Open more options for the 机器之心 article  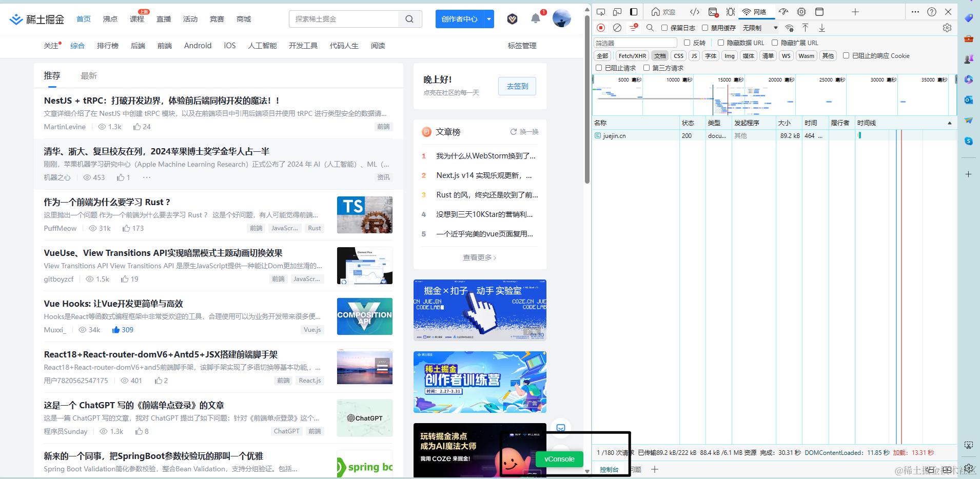click(x=147, y=177)
